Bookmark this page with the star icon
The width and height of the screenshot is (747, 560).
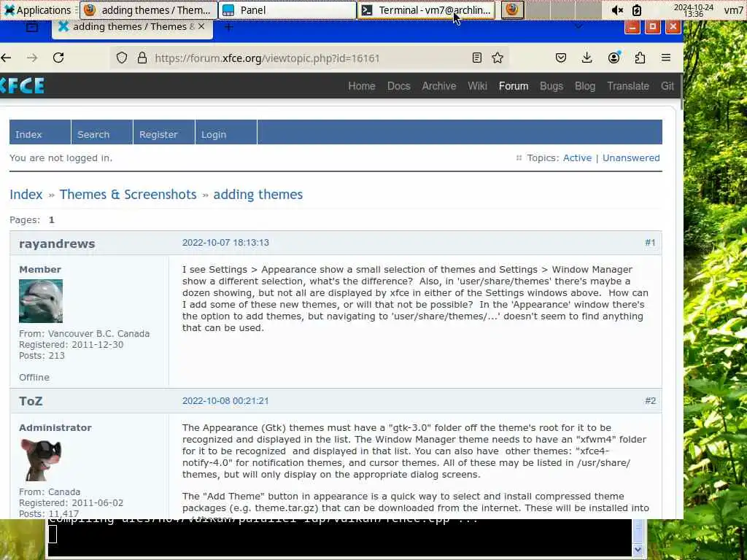pyautogui.click(x=498, y=58)
